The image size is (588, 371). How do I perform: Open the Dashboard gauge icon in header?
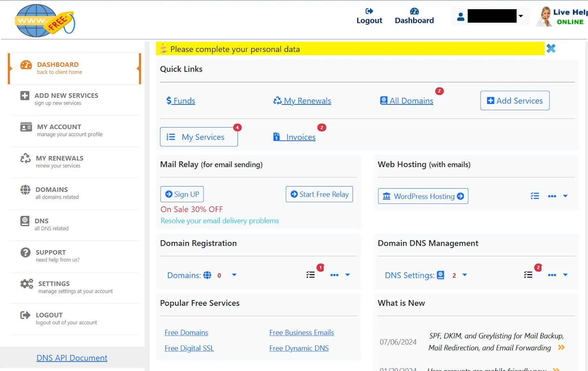(414, 11)
